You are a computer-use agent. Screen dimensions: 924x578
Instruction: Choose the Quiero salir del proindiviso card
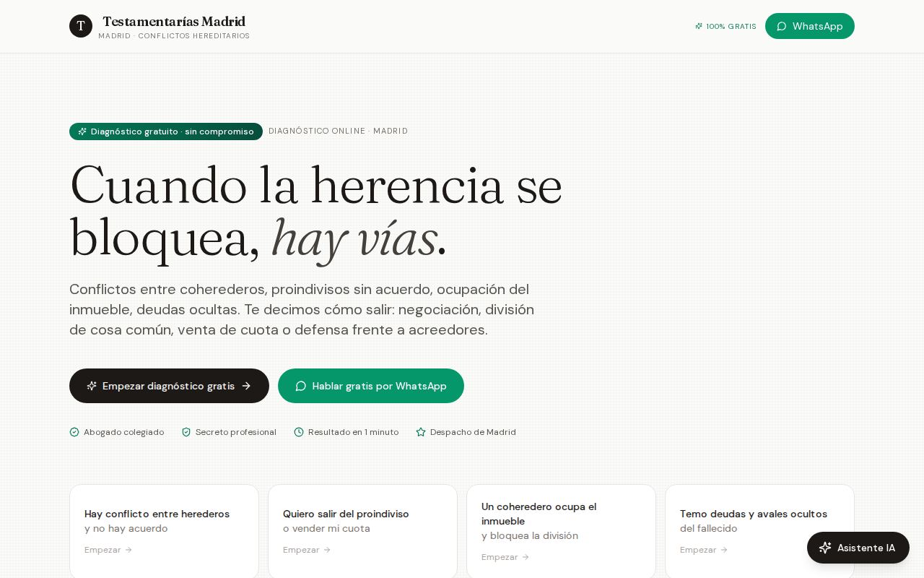pyautogui.click(x=362, y=531)
